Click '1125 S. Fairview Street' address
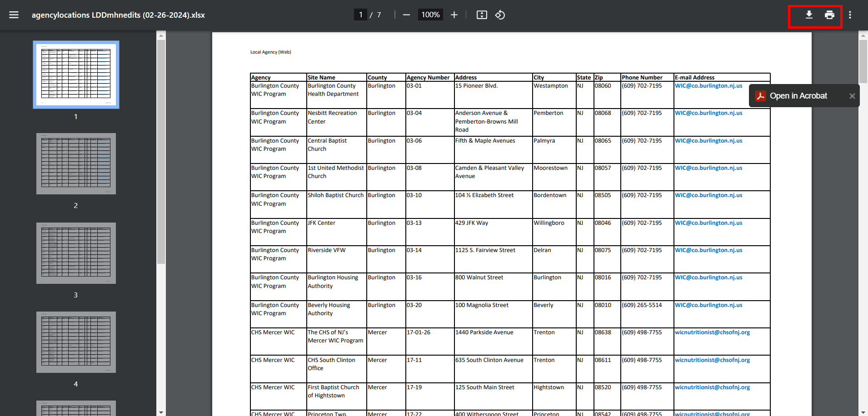This screenshot has width=868, height=416. 485,250
